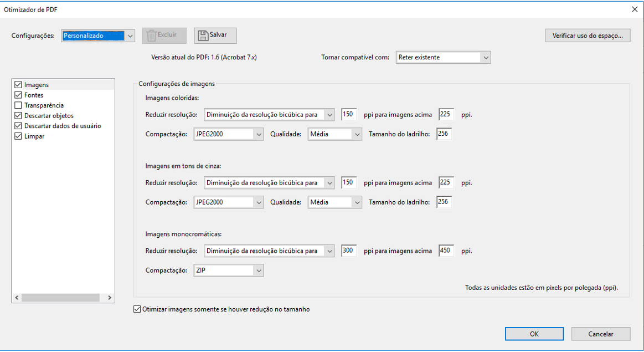644x352 pixels.
Task: Click the Verificar uso do espaço button
Action: (587, 35)
